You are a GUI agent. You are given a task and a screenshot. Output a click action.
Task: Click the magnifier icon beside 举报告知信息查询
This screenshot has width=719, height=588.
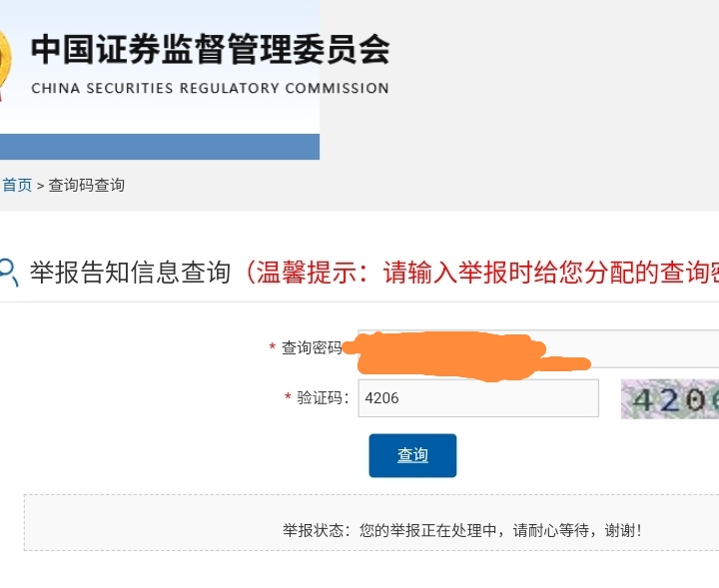tap(8, 272)
